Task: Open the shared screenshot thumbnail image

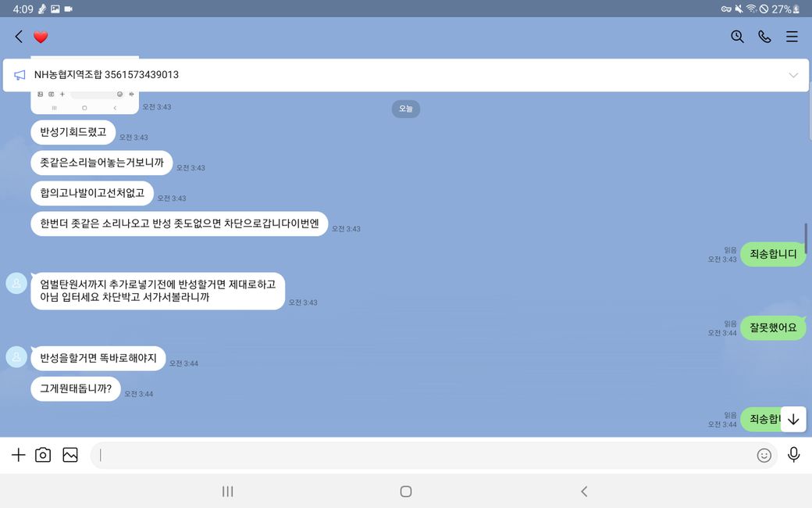Action: (x=84, y=102)
